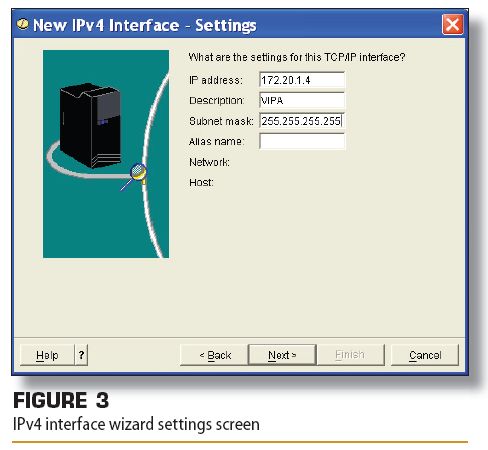Viewport: 488px width, 450px height.
Task: Click the question mark help button
Action: pos(81,355)
